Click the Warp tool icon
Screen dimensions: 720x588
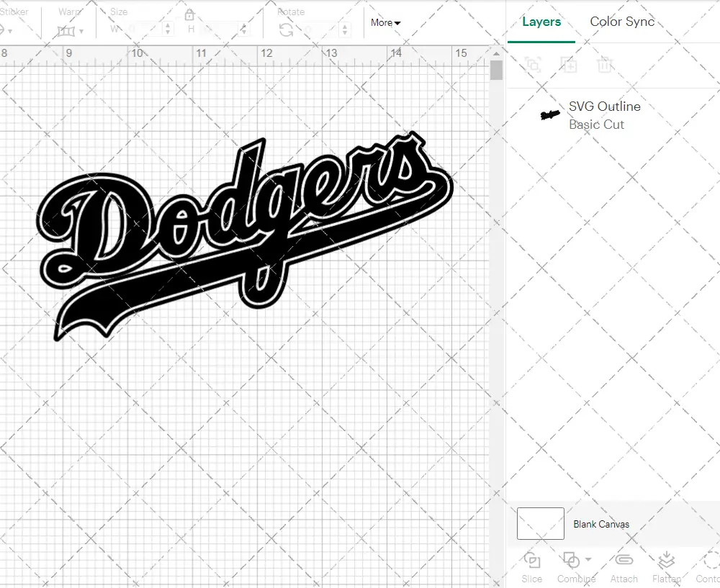67,31
